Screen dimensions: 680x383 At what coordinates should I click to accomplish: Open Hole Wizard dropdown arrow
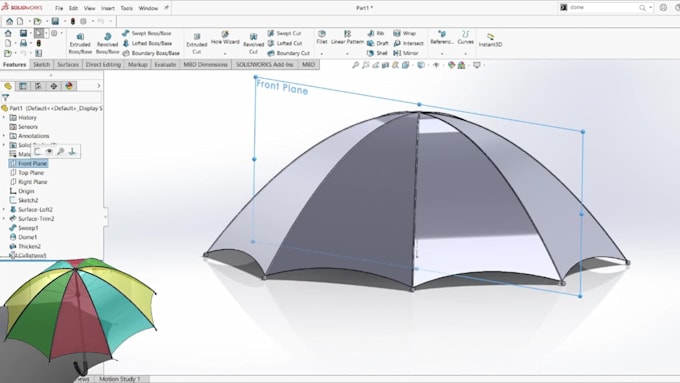click(x=225, y=54)
